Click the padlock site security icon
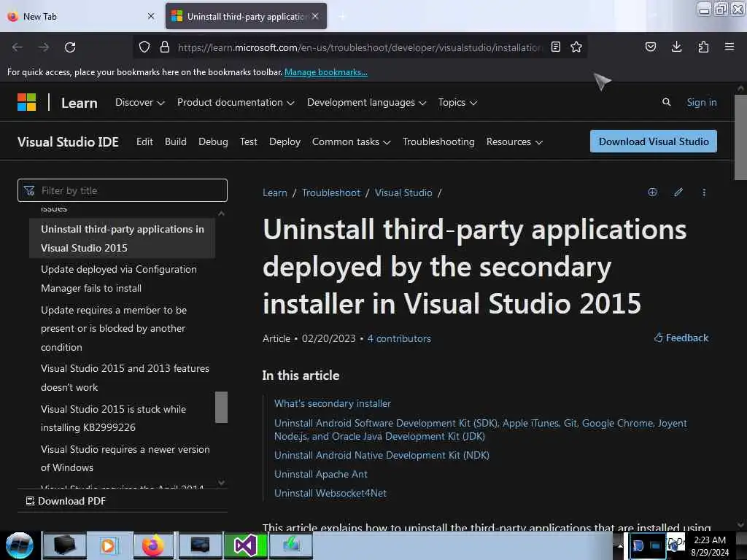The height and width of the screenshot is (560, 747). click(165, 47)
